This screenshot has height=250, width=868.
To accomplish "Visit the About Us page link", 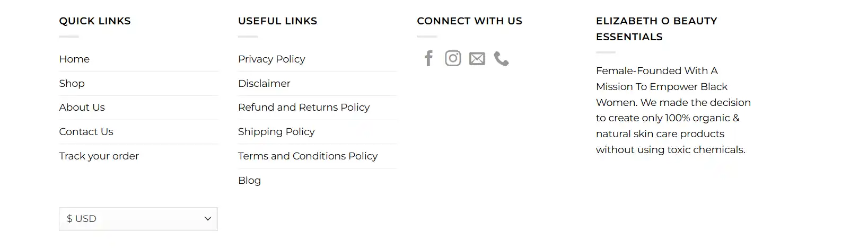I will 82,107.
